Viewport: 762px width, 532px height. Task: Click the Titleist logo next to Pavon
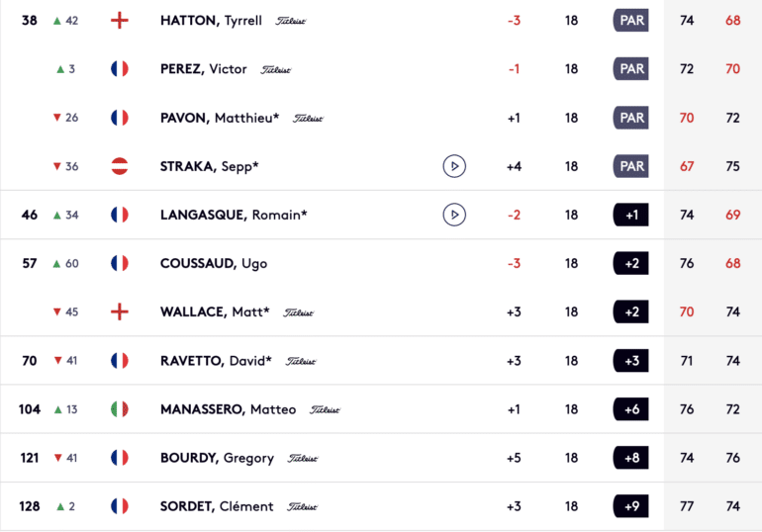pyautogui.click(x=308, y=119)
